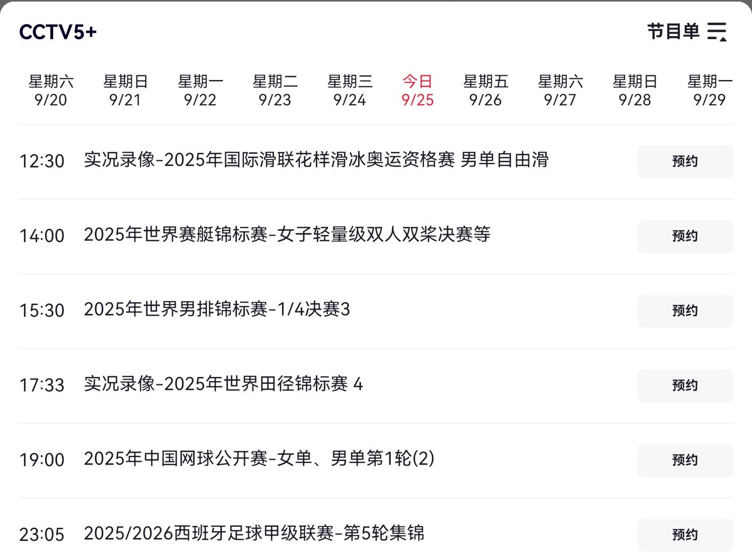Select the 星期六 9/20 date tab

pos(50,91)
